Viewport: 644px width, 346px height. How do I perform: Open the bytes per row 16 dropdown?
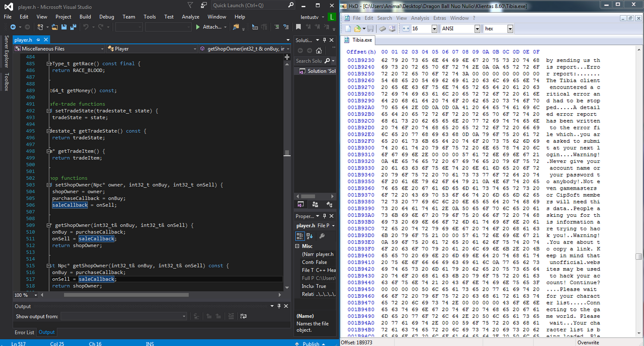[x=435, y=29]
